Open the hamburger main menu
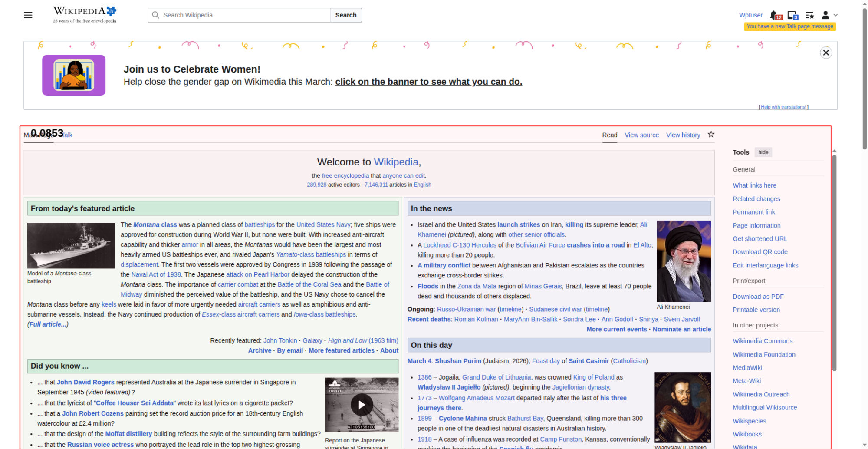Screen dimensions: 868x449 pos(28,15)
